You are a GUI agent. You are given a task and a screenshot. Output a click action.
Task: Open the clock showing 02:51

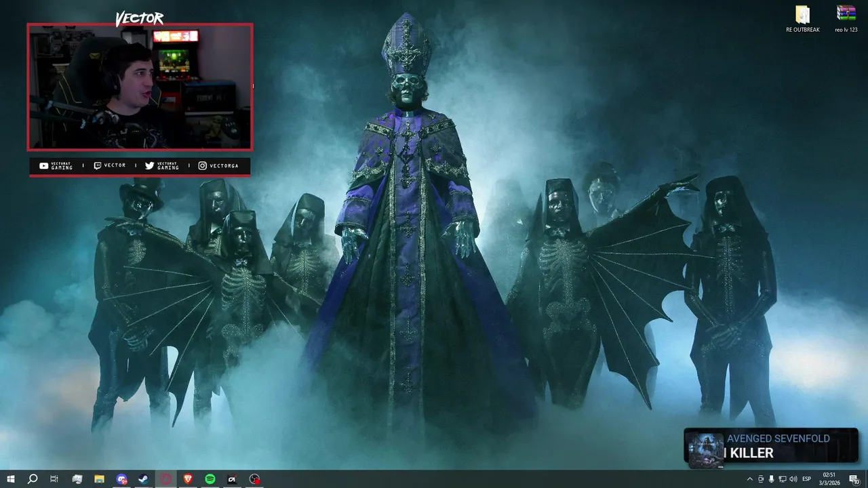pos(831,479)
